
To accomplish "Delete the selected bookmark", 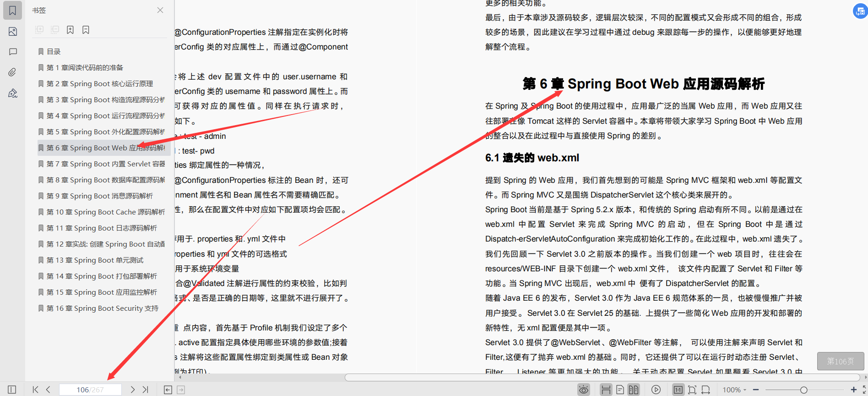I will [86, 30].
